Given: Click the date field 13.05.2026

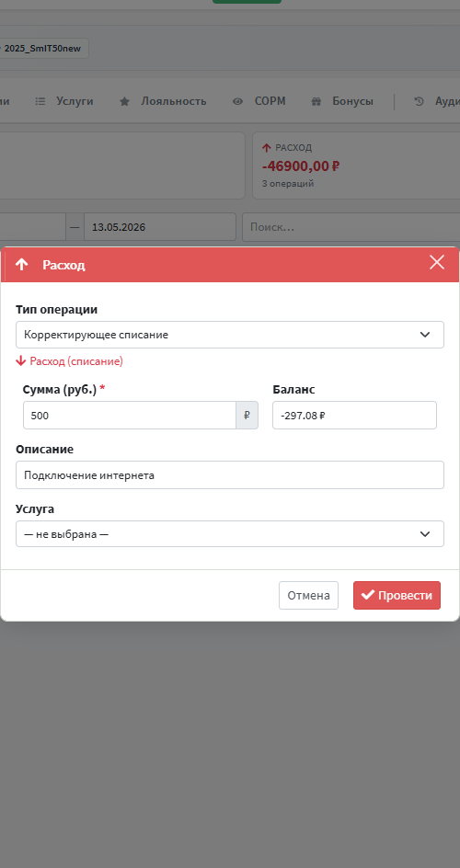Looking at the screenshot, I should click(160, 227).
